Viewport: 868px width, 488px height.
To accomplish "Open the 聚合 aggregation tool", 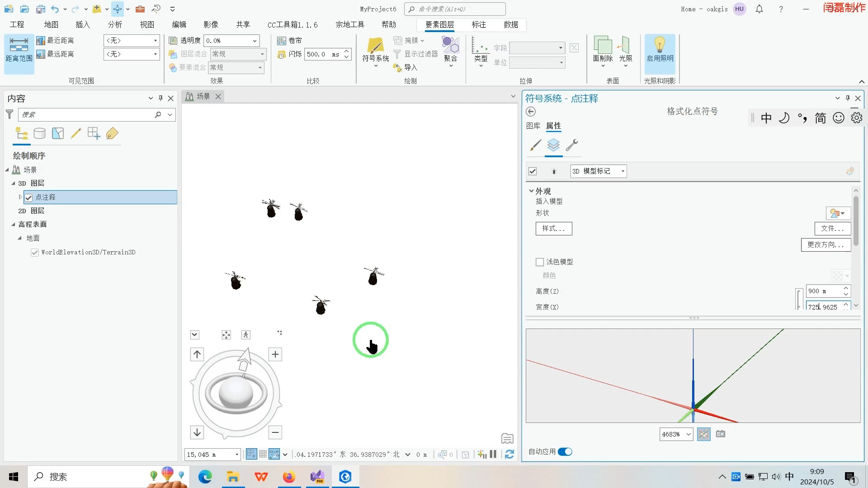I will pyautogui.click(x=450, y=50).
